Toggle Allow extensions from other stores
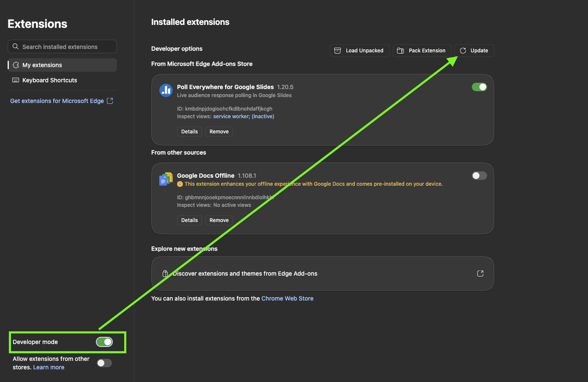This screenshot has height=382, width=588. (104, 363)
